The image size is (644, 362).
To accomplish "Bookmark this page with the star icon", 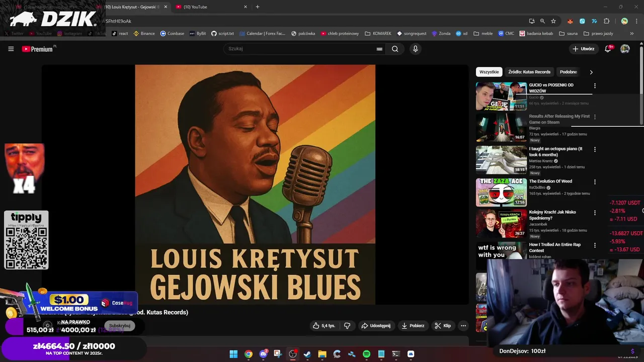I will click(x=553, y=21).
